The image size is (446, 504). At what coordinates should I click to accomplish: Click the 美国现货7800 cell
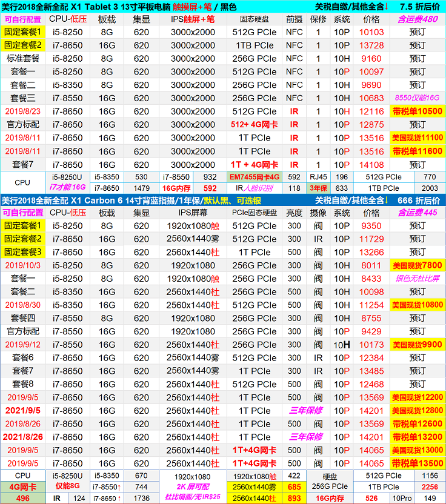(418, 265)
